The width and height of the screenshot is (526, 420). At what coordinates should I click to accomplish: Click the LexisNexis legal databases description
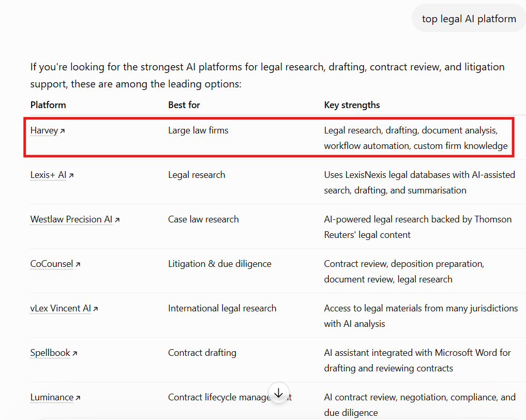click(x=419, y=183)
